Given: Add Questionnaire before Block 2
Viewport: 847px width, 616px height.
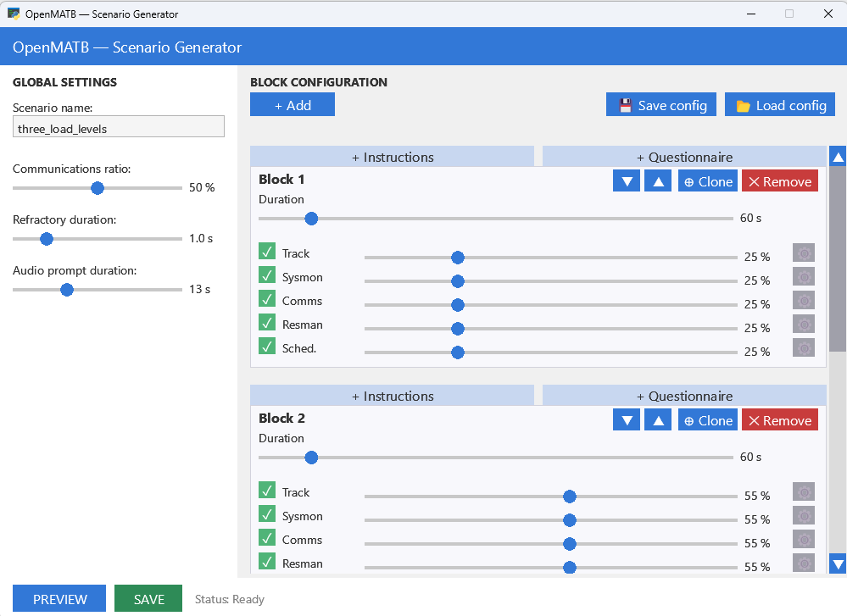Looking at the screenshot, I should click(684, 396).
